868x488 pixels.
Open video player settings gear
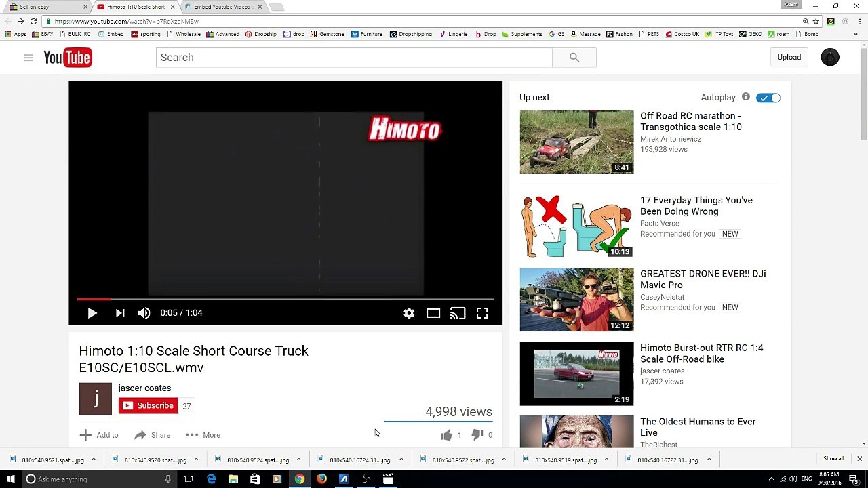point(409,313)
